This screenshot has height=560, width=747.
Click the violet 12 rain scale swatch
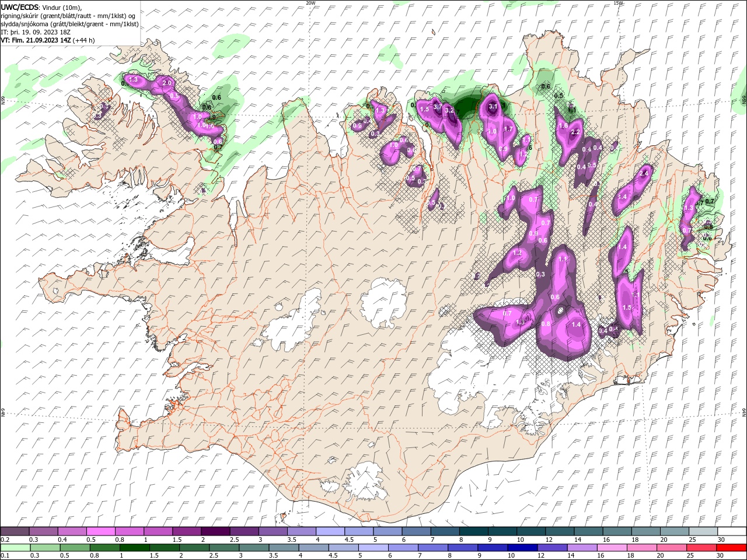tap(551, 548)
